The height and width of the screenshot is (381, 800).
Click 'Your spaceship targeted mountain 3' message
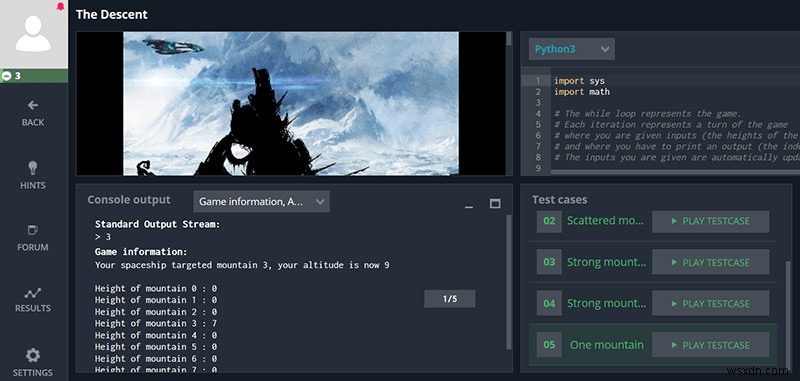coord(242,265)
